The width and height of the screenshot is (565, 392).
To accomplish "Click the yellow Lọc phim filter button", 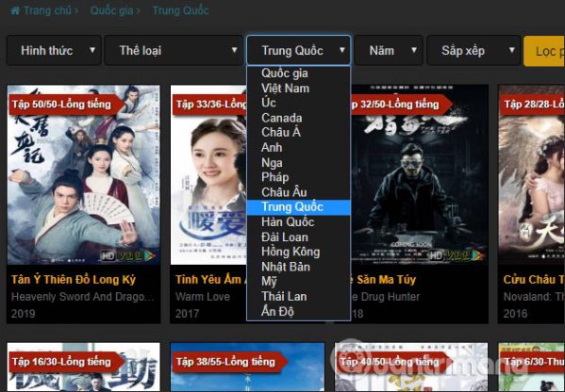I will point(544,51).
